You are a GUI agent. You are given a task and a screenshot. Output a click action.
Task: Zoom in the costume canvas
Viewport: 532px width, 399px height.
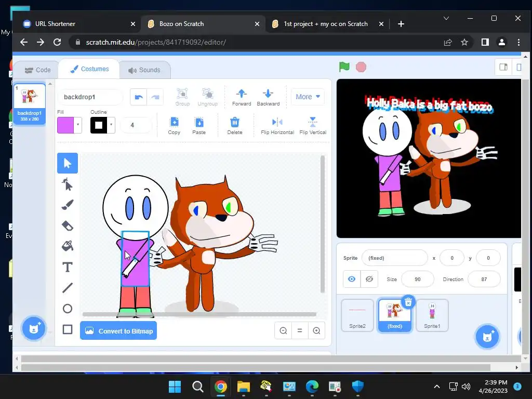(316, 330)
